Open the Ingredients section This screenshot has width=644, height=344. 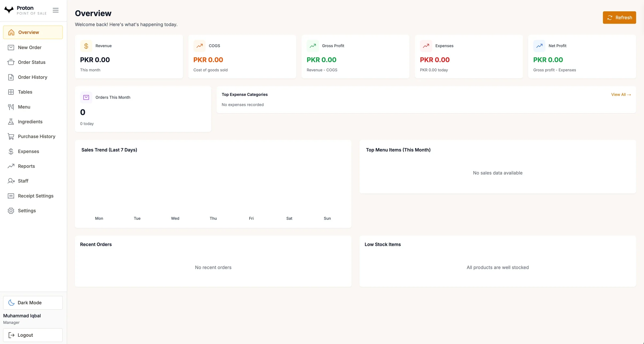click(x=33, y=122)
